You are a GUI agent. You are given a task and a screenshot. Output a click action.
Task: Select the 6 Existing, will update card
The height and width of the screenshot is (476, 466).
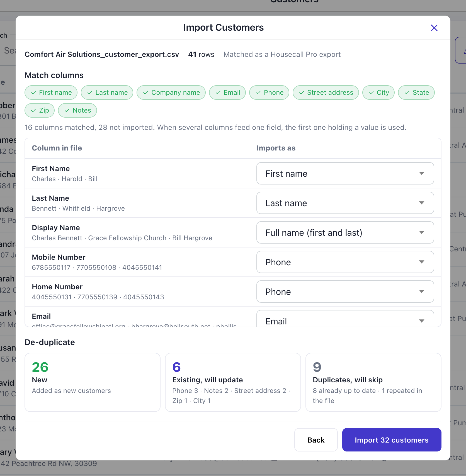coord(233,382)
